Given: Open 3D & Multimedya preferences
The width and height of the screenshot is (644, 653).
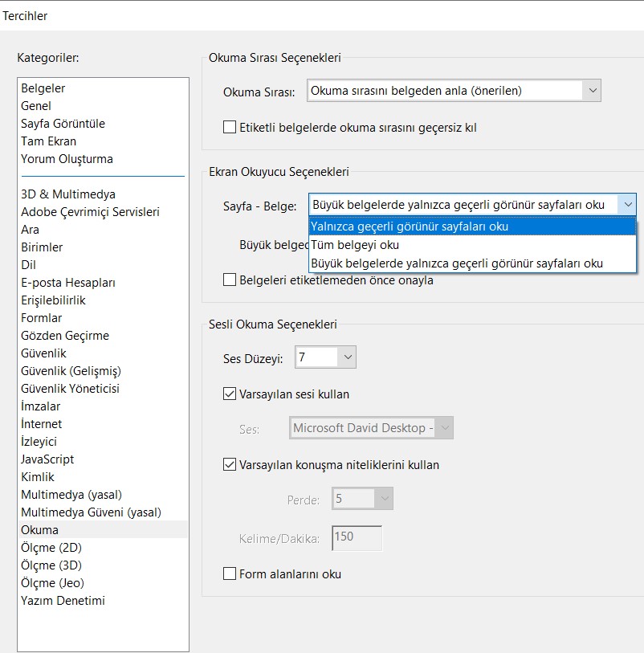Looking at the screenshot, I should [x=68, y=194].
